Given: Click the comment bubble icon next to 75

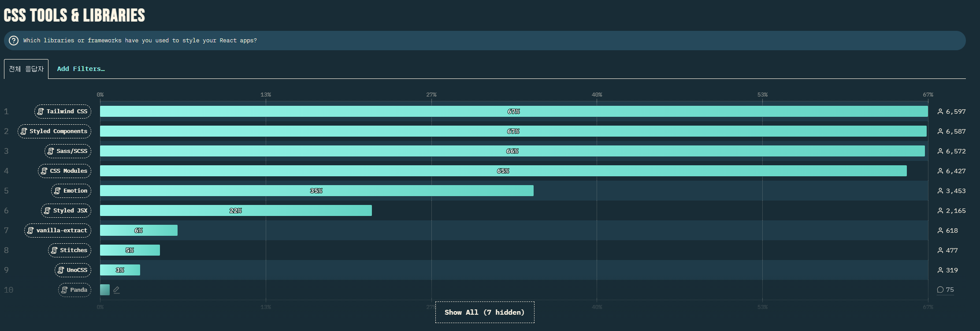Looking at the screenshot, I should (940, 290).
